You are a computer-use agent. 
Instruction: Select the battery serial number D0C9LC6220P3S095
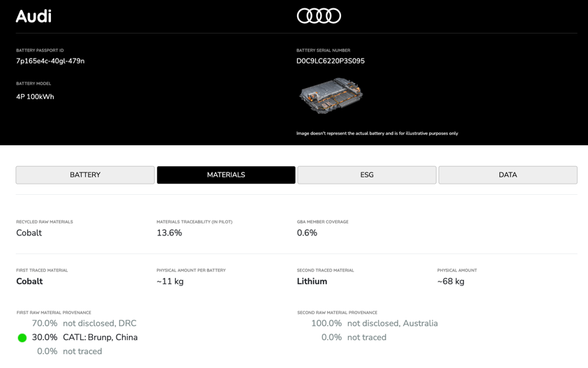click(x=331, y=61)
